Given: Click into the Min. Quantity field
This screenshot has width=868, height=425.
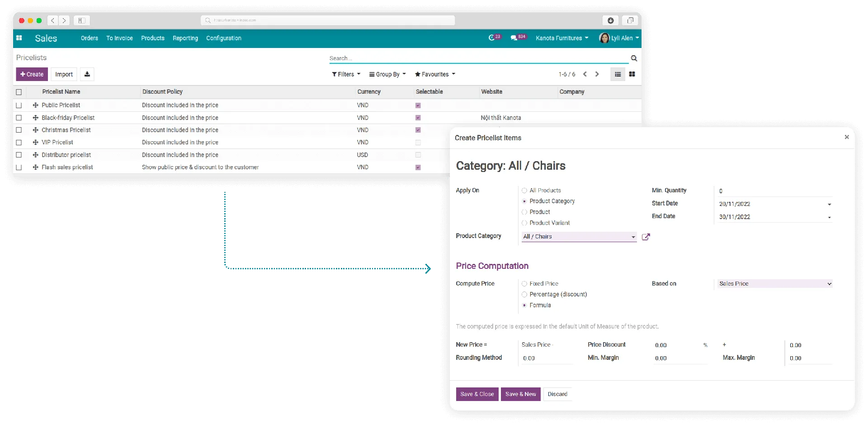Looking at the screenshot, I should (774, 191).
